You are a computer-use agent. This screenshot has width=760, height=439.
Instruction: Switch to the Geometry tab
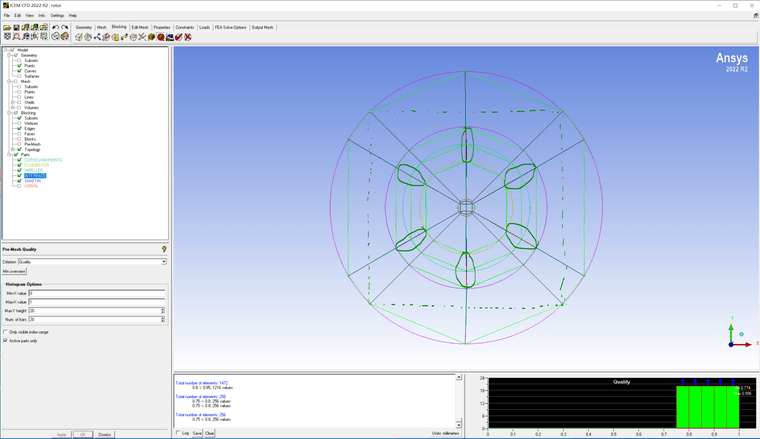[x=84, y=27]
